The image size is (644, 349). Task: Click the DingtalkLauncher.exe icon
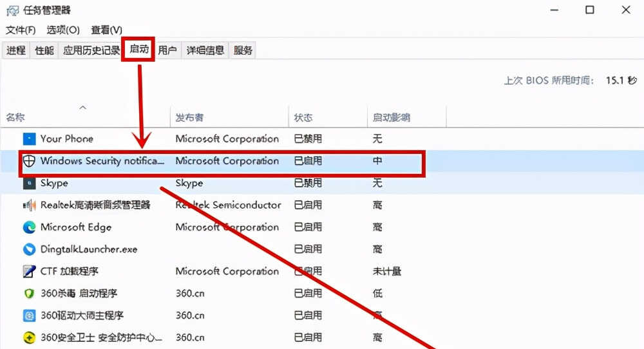29,249
